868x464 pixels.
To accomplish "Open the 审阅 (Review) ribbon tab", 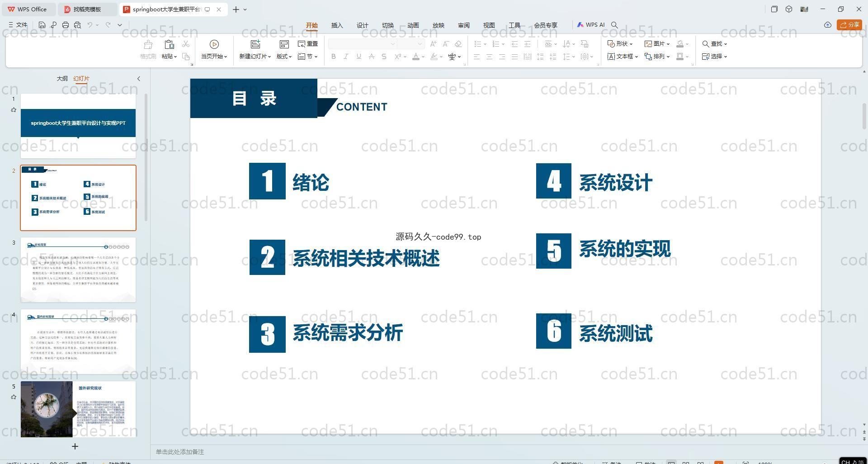I will (464, 25).
